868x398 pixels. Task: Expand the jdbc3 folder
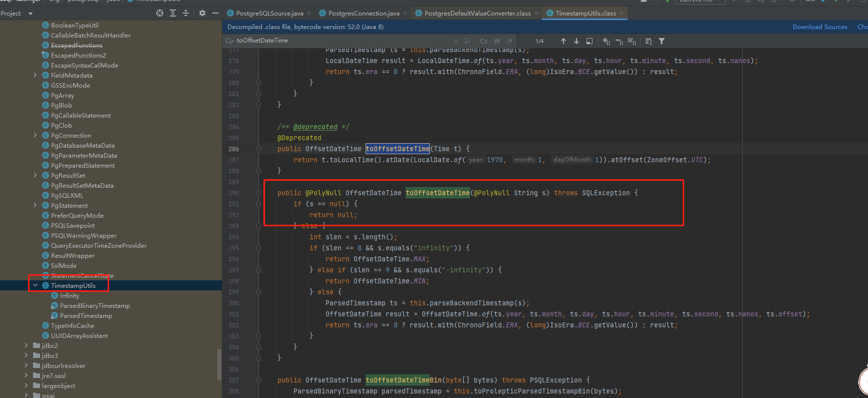tap(26, 355)
